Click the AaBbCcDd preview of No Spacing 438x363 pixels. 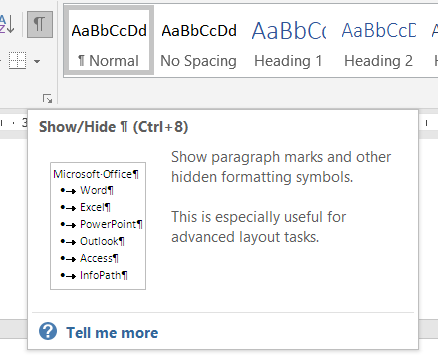(199, 31)
